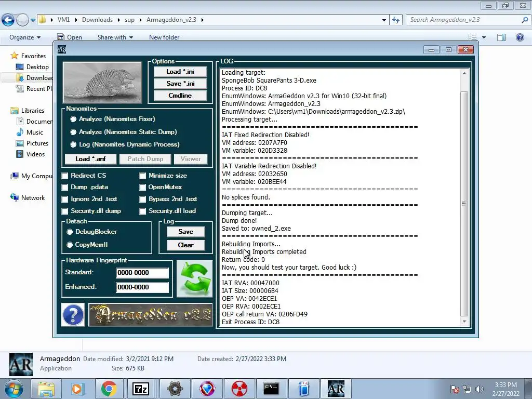Select Music under Libraries
The height and width of the screenshot is (399, 532).
(x=30, y=132)
